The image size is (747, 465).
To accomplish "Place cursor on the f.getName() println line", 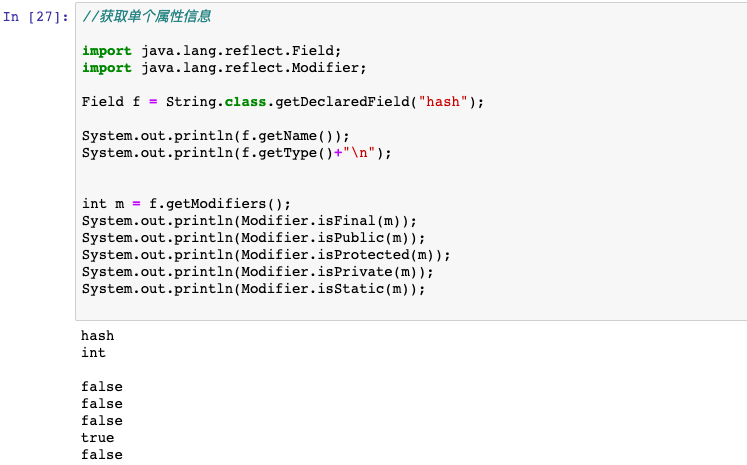I will point(216,136).
